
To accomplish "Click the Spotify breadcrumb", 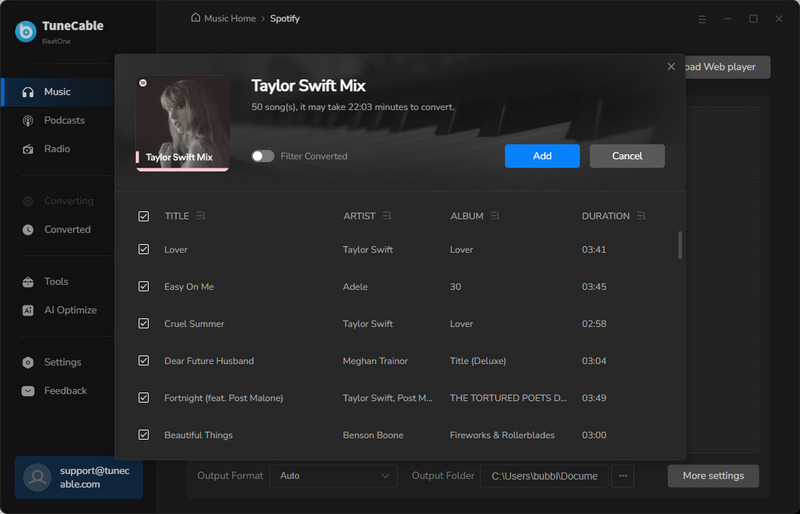I will (285, 18).
